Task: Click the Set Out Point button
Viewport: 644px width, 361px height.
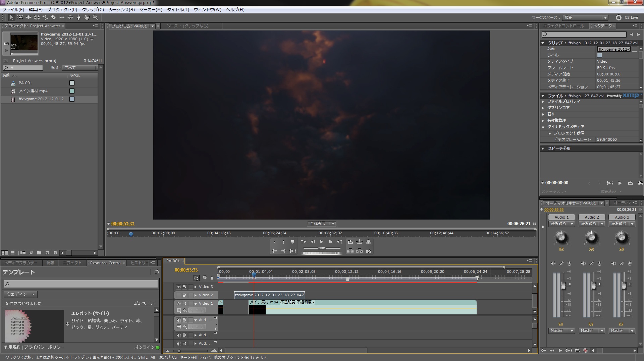Action: [284, 242]
